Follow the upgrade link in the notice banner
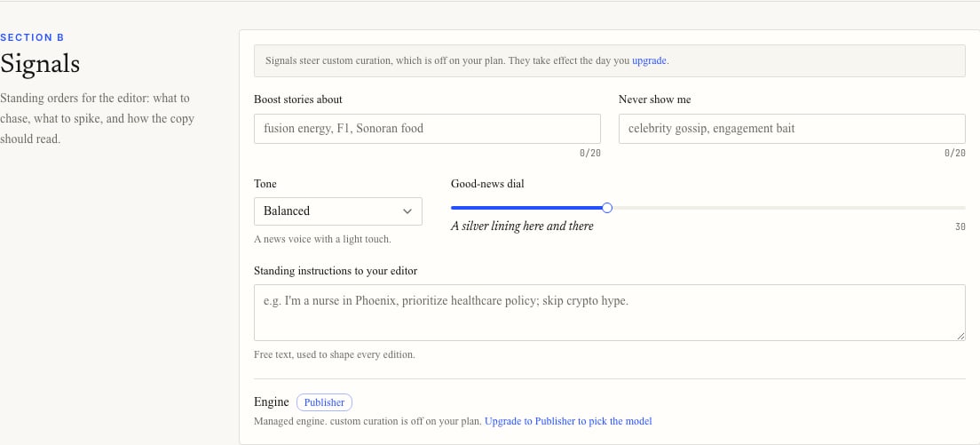 [650, 61]
